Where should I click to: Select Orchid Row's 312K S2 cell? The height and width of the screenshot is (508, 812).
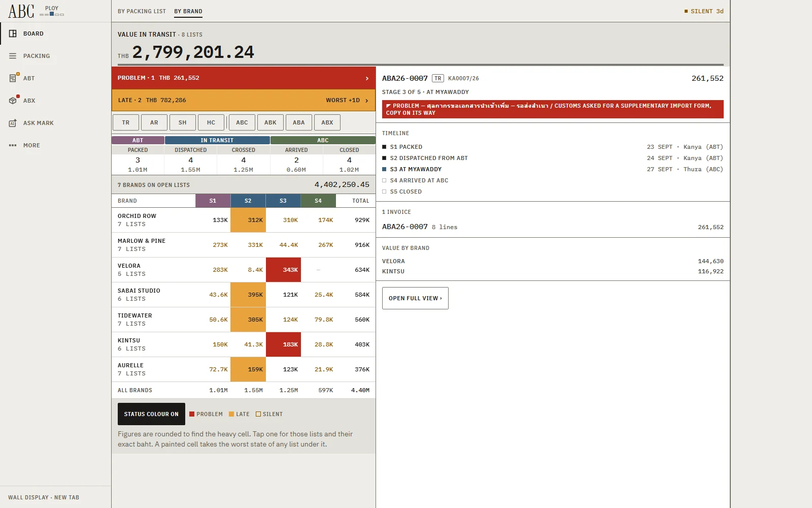pos(248,220)
